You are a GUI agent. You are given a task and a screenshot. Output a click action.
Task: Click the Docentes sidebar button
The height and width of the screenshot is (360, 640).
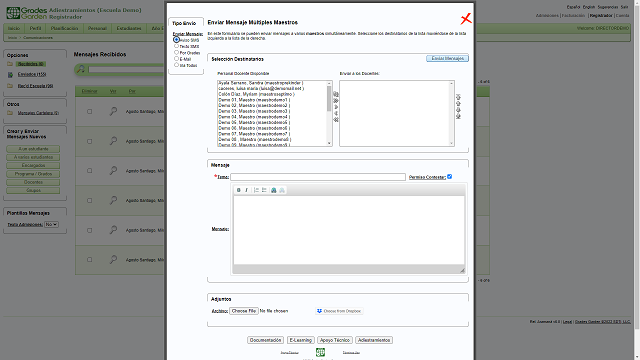pyautogui.click(x=33, y=182)
